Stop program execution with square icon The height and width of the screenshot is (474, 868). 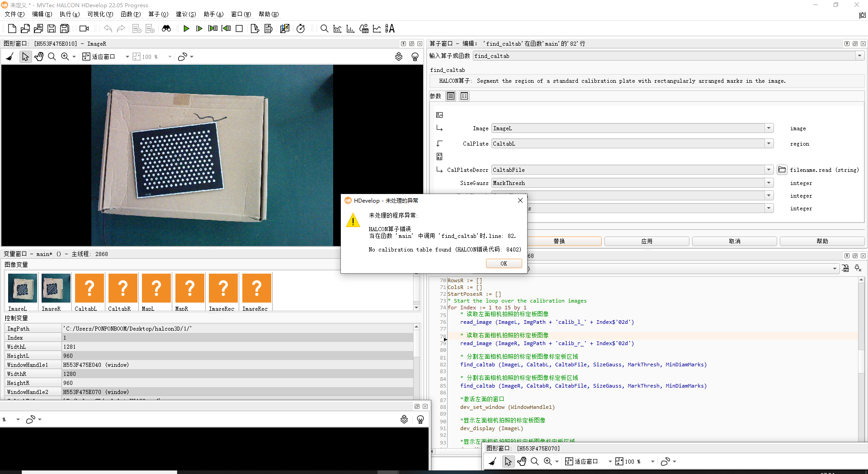[x=239, y=28]
